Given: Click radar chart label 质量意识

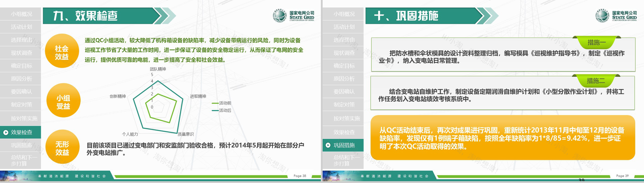Looking at the screenshot, I should [185, 134].
